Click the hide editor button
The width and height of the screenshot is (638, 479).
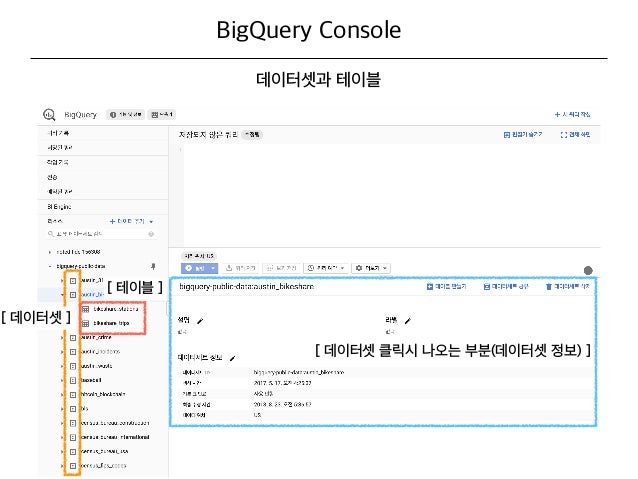point(523,134)
